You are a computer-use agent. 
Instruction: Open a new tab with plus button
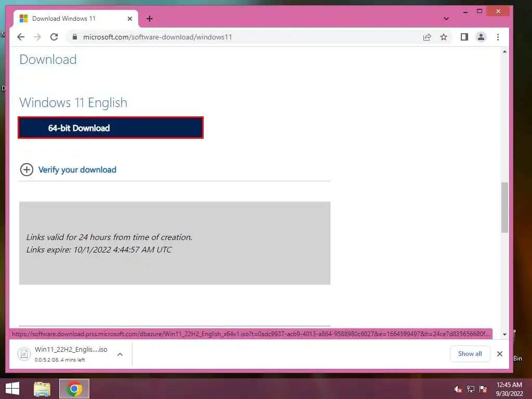[149, 19]
